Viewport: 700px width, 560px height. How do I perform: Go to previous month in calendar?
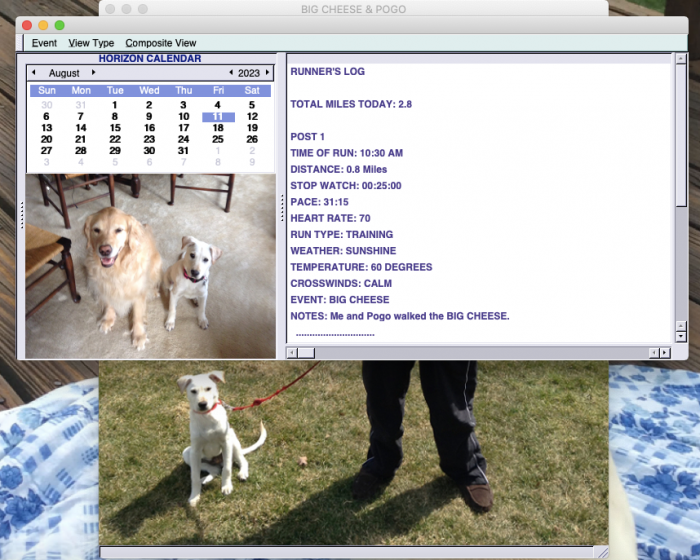pyautogui.click(x=33, y=73)
